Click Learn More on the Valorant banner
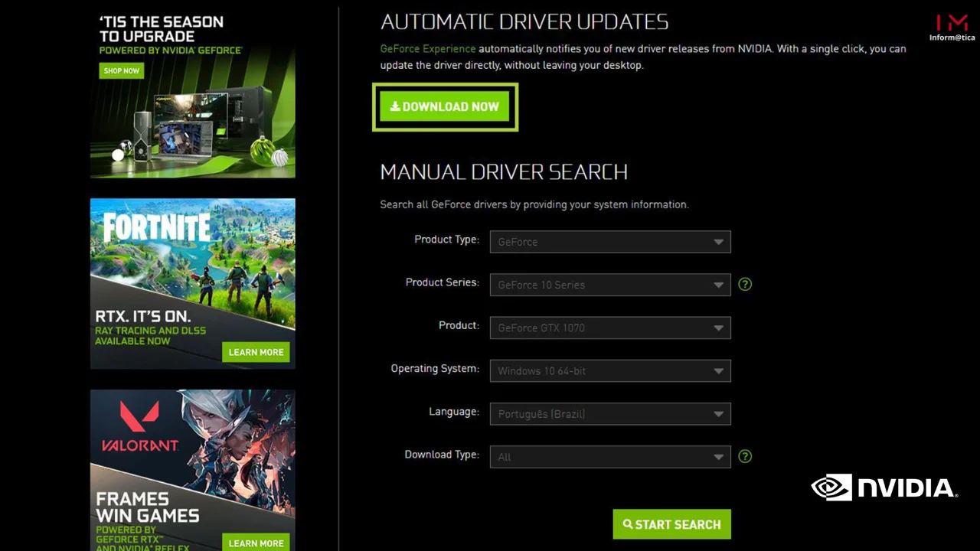Image resolution: width=980 pixels, height=551 pixels. pyautogui.click(x=256, y=543)
